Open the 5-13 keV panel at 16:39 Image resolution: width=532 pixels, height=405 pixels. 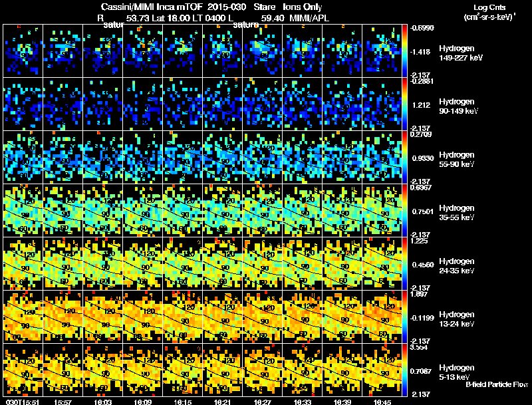pyautogui.click(x=342, y=370)
